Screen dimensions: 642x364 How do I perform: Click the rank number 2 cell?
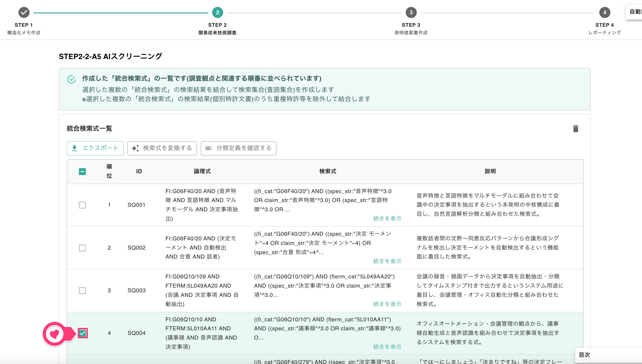click(109, 248)
